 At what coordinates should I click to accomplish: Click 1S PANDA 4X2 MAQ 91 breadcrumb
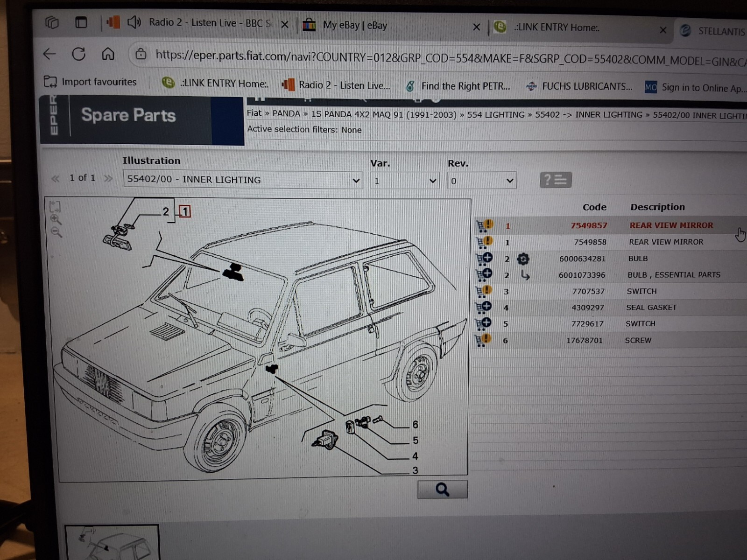coord(383,114)
